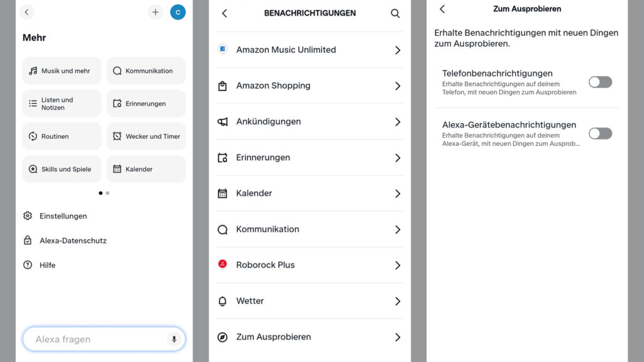Click Kommunikation speech bubble in notifications list

click(x=222, y=229)
